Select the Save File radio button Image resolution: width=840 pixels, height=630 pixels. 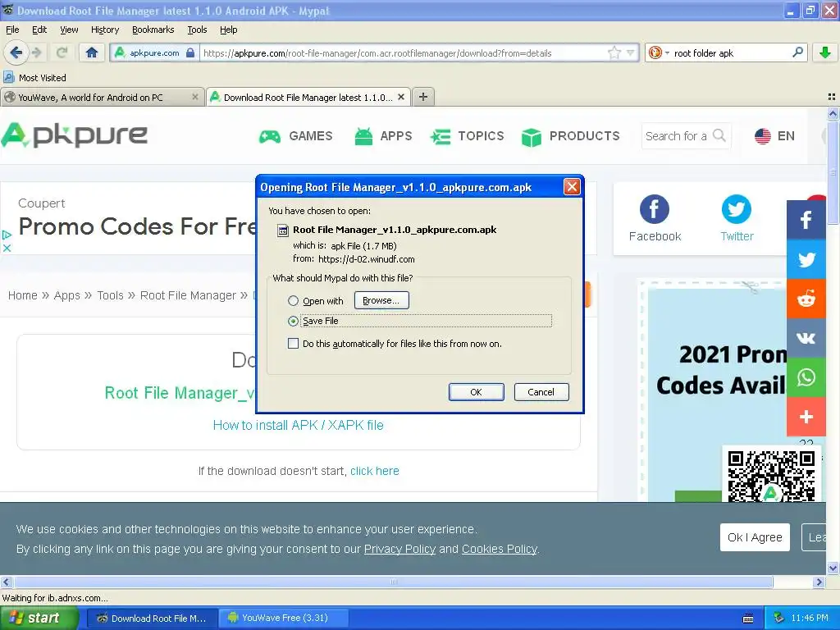293,321
